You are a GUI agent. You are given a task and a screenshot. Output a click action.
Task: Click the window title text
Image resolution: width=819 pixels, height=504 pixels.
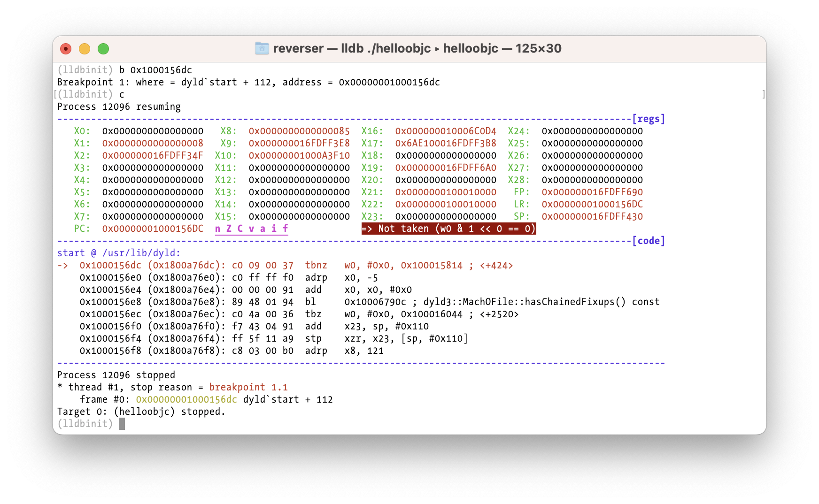tap(417, 49)
